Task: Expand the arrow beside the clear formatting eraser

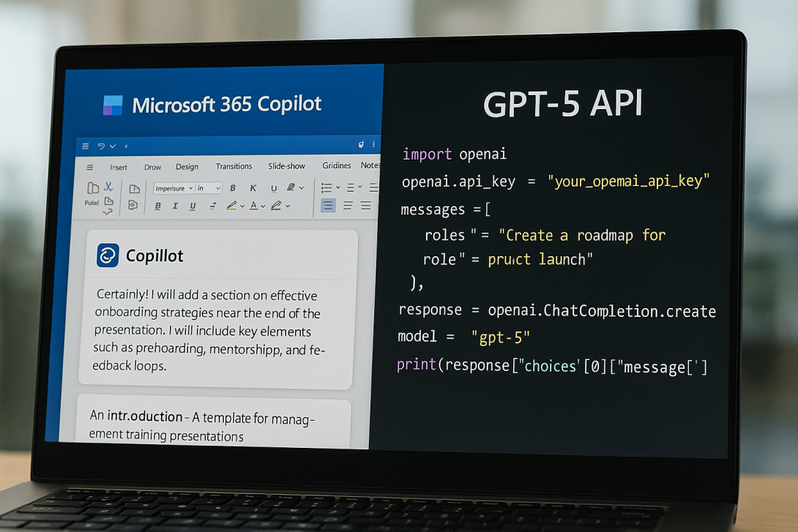Action: (x=302, y=187)
